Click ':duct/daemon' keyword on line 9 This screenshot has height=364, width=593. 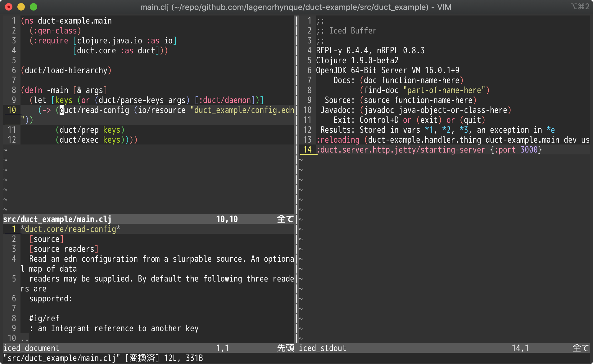coord(225,100)
